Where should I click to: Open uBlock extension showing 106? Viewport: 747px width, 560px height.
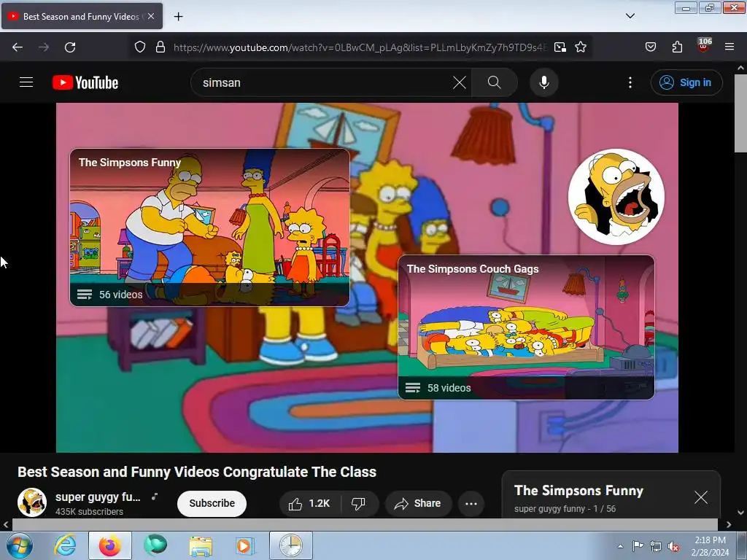click(x=704, y=45)
